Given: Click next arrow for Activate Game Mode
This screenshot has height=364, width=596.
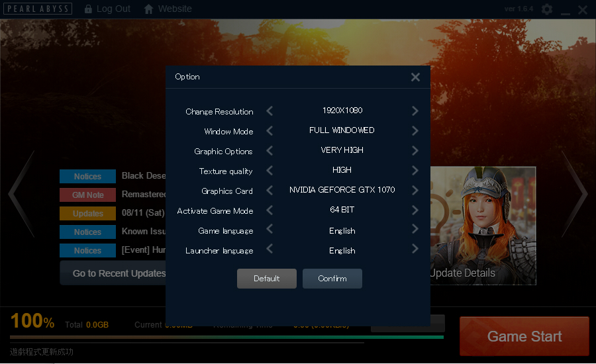Looking at the screenshot, I should (415, 210).
